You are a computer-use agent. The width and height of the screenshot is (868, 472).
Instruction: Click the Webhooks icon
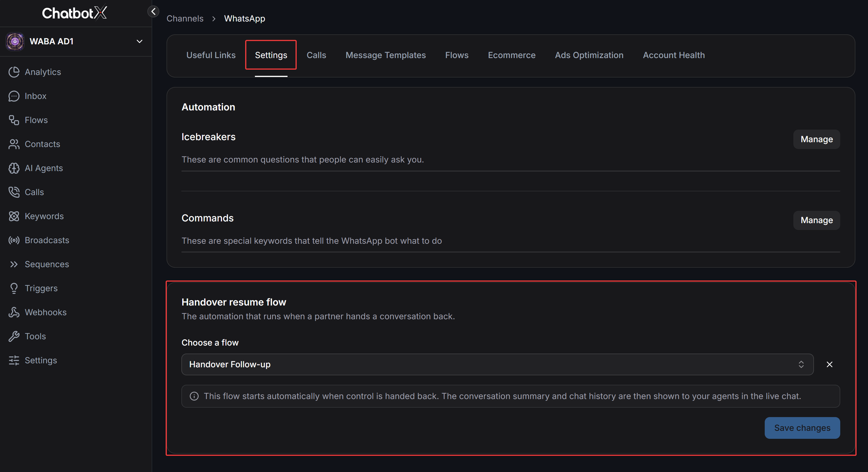pos(14,312)
